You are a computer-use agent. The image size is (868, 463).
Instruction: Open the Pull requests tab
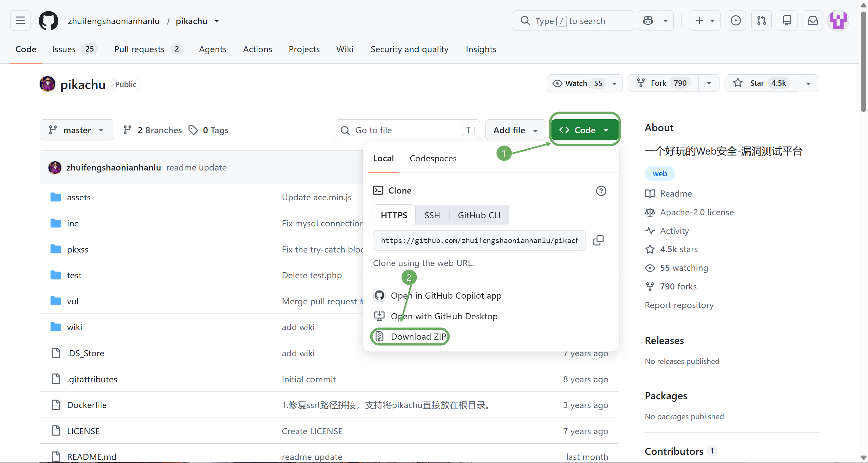pos(148,49)
